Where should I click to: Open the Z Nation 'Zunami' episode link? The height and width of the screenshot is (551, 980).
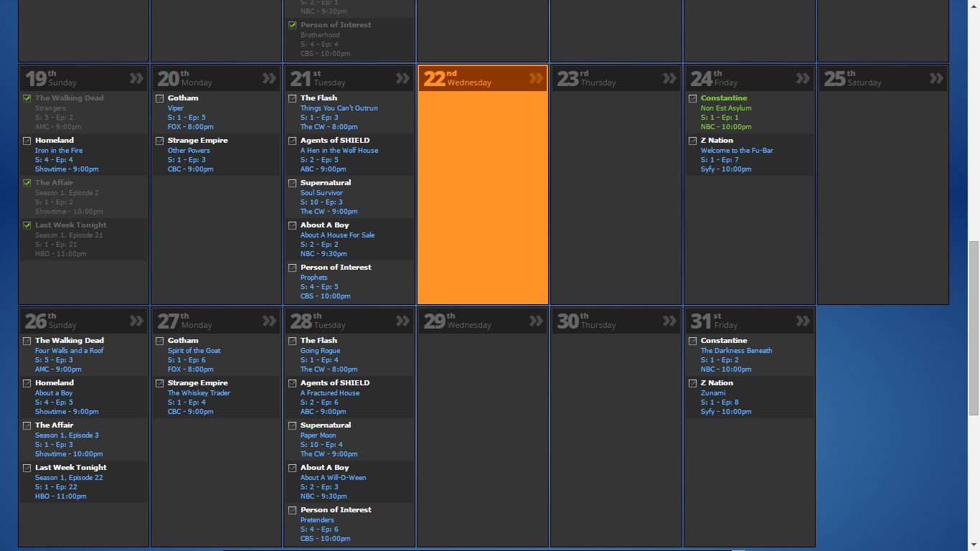[713, 393]
